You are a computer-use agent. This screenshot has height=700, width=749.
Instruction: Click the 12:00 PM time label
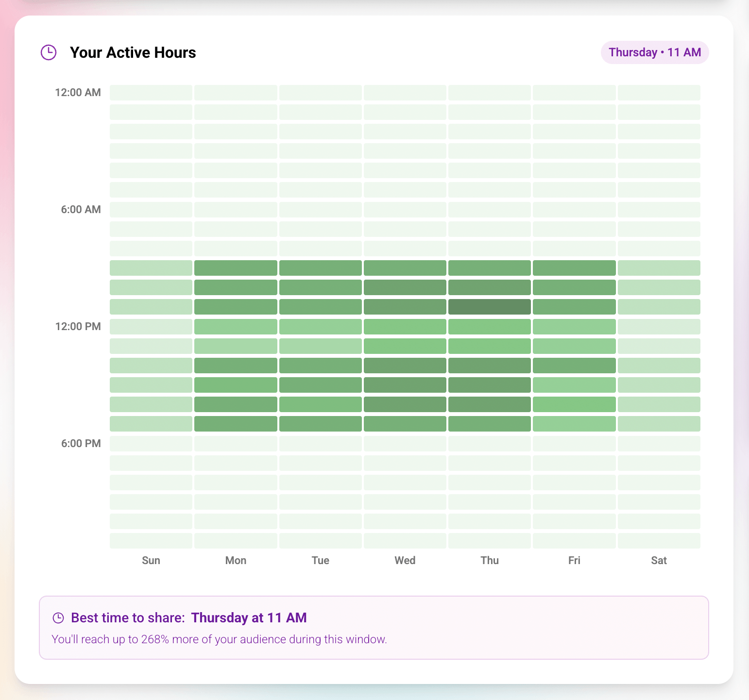[78, 326]
